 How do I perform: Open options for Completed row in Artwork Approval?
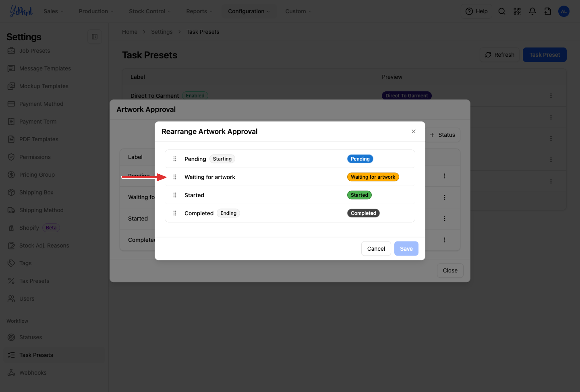pos(445,240)
